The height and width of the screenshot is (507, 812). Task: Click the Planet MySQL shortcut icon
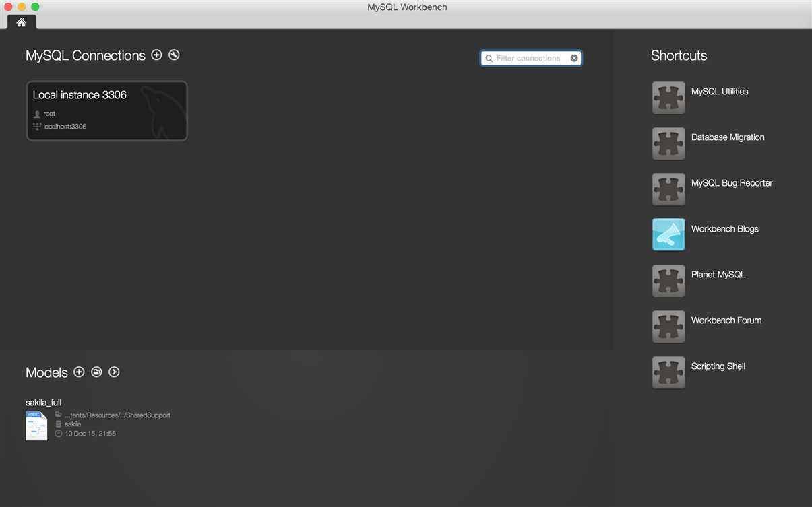(668, 281)
